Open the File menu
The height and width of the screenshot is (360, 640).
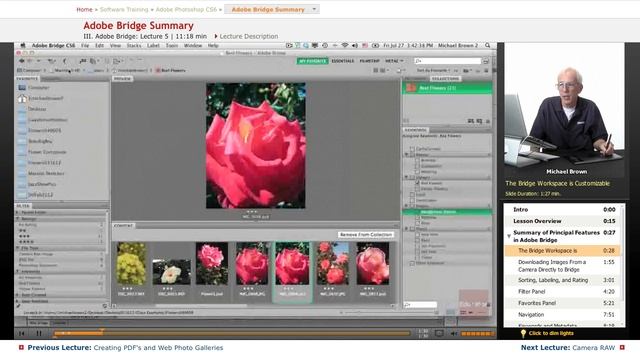pos(85,45)
